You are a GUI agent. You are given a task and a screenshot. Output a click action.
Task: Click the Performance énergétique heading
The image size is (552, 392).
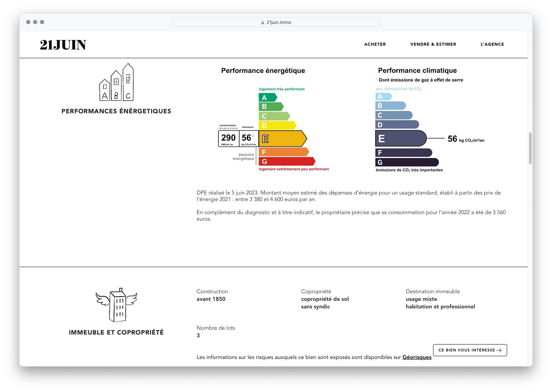pyautogui.click(x=263, y=71)
